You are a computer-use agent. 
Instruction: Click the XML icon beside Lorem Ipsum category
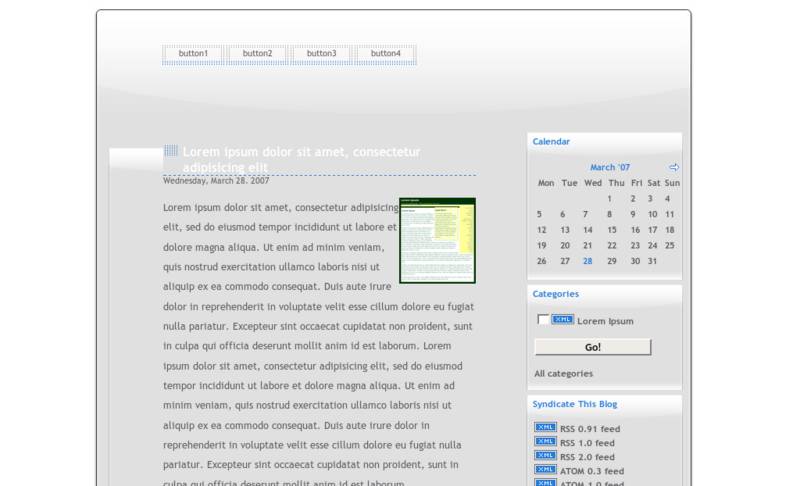563,320
